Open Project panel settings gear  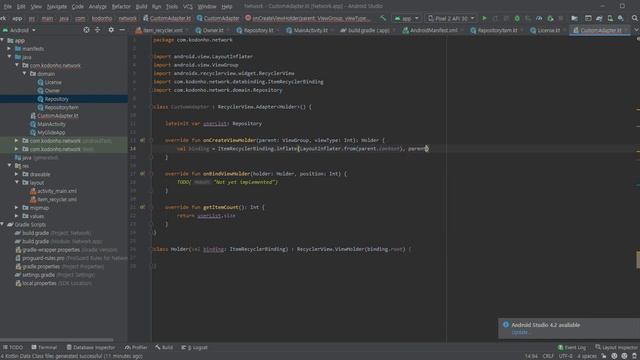(111, 30)
